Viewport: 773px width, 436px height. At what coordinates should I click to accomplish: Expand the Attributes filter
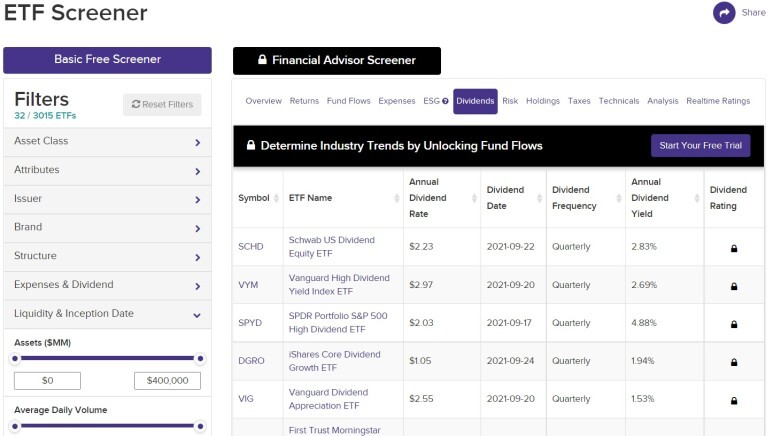click(x=107, y=171)
